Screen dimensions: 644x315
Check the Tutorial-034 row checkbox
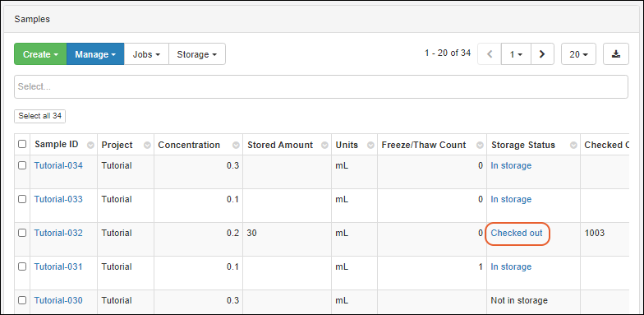pos(22,165)
